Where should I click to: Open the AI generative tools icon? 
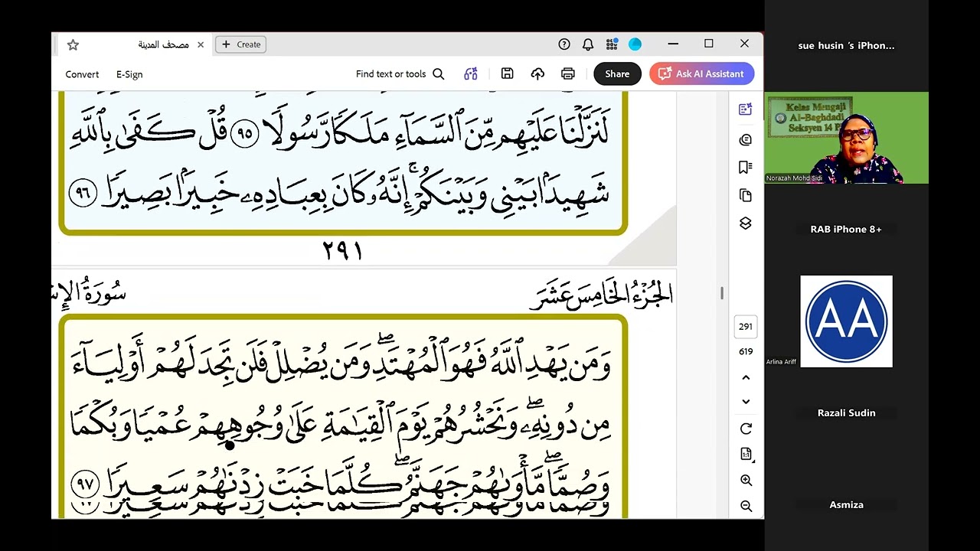tap(471, 74)
